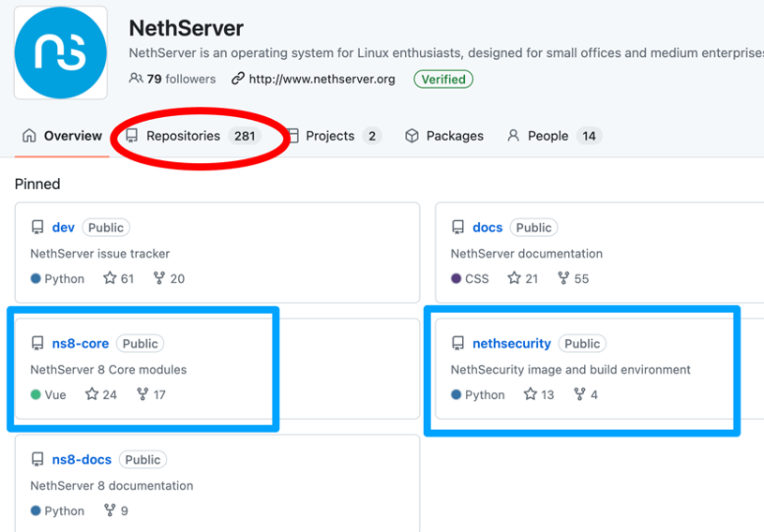Click the 2 projects counter badge
The height and width of the screenshot is (532, 764).
click(x=372, y=136)
